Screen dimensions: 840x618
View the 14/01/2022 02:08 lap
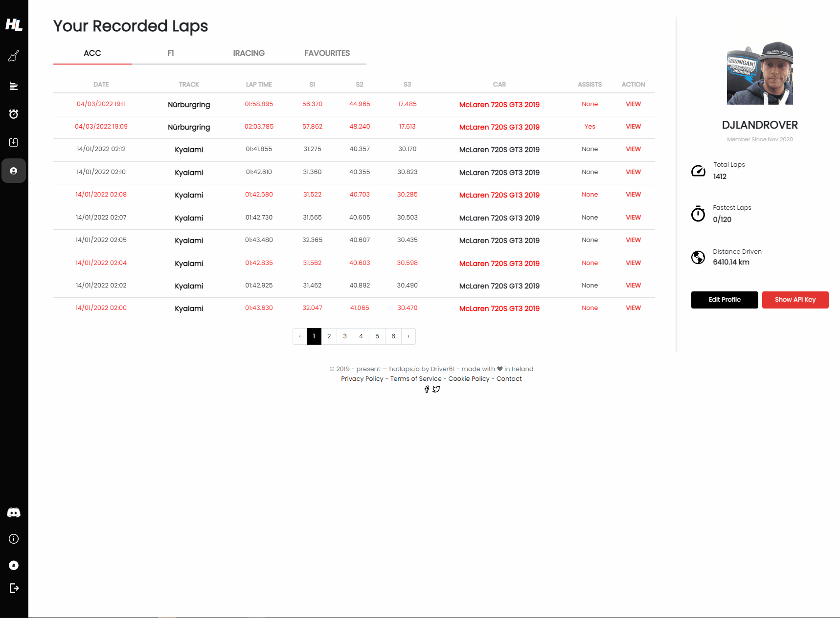[x=634, y=195]
